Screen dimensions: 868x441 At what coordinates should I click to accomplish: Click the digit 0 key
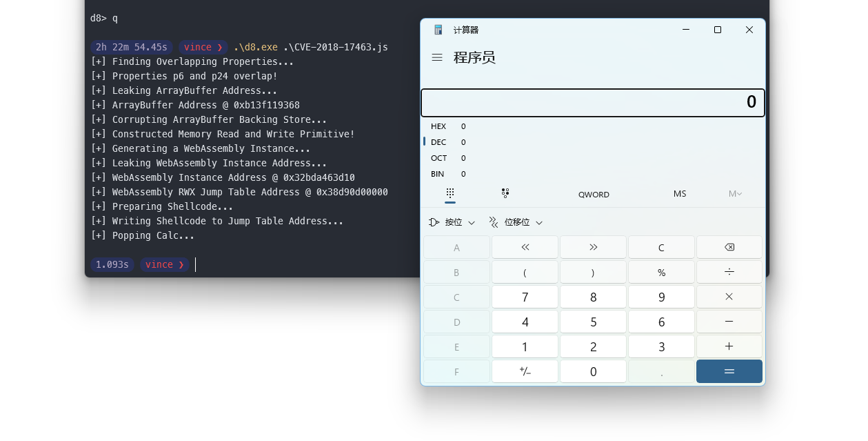click(593, 371)
